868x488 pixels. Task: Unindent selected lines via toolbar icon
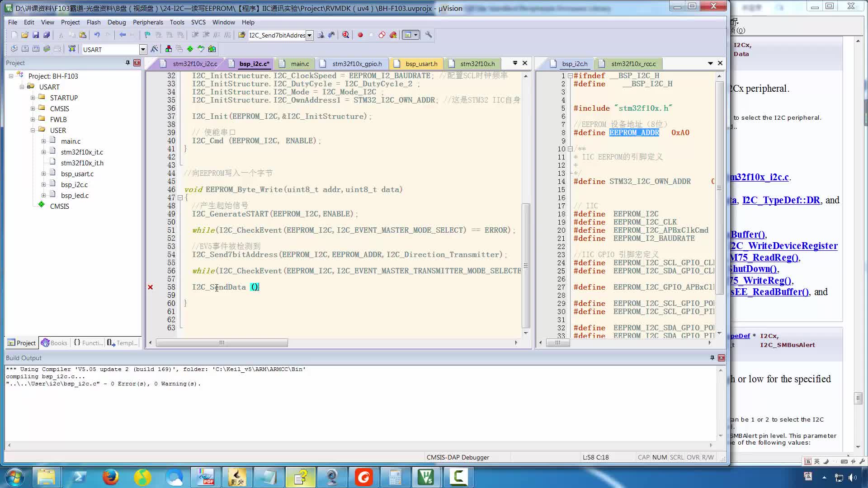(206, 35)
